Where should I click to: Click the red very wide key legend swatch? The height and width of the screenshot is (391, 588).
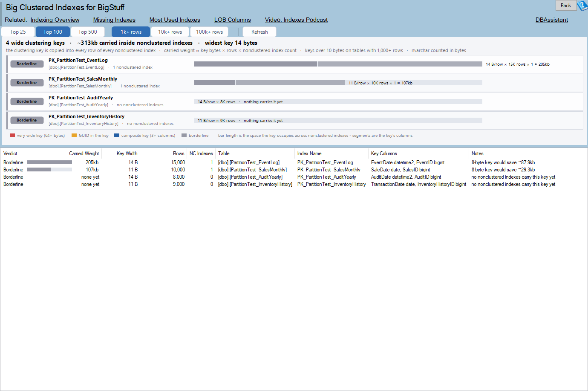point(12,135)
